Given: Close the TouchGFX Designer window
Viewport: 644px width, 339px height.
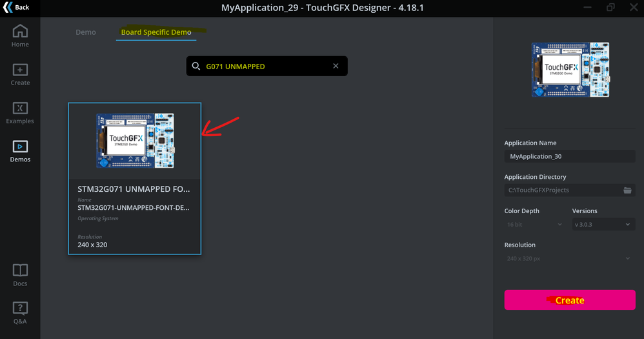Looking at the screenshot, I should coord(634,7).
